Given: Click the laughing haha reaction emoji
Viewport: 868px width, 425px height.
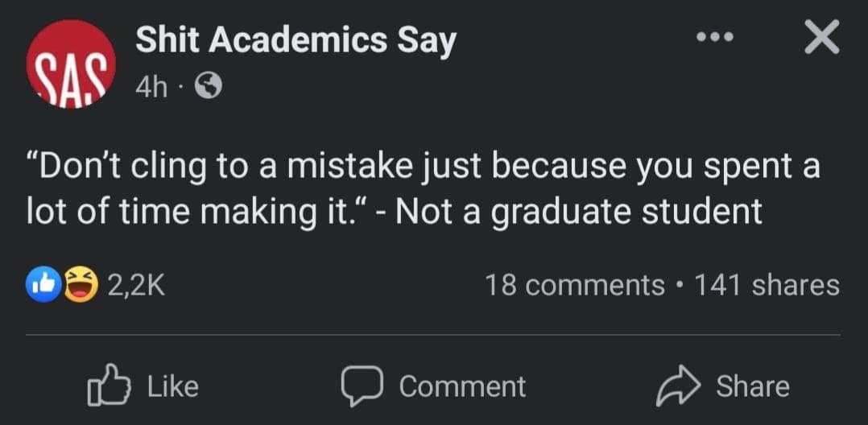Looking at the screenshot, I should pos(79,284).
